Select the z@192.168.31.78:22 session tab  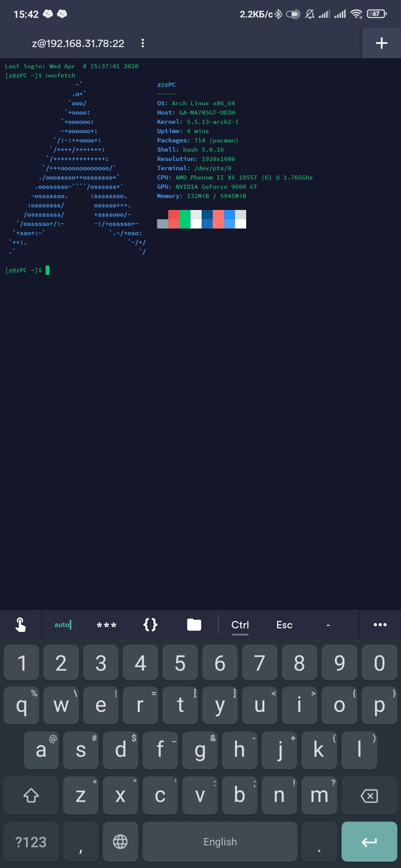[x=78, y=43]
